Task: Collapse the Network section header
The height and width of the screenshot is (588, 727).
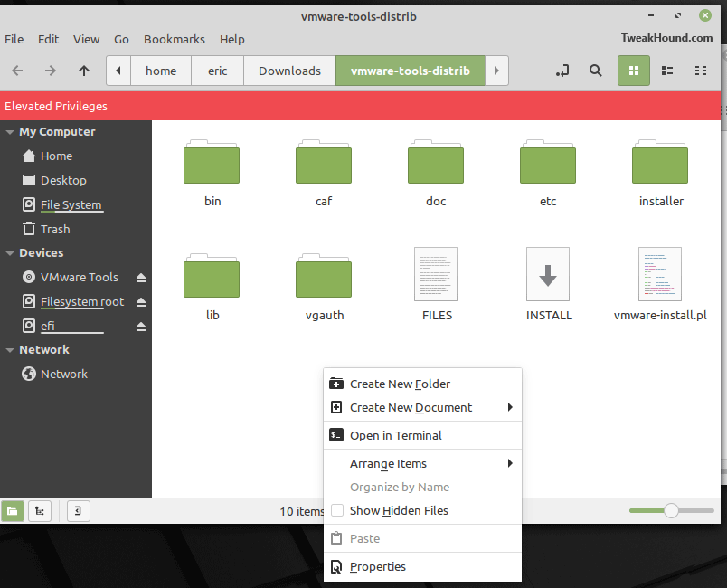Action: pos(9,350)
